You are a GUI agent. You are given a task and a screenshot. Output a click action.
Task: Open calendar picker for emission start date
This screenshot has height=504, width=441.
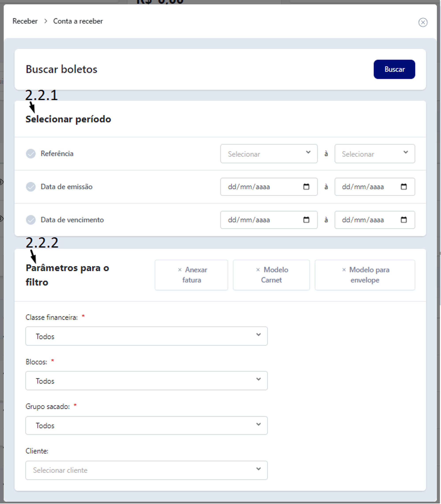click(x=306, y=187)
